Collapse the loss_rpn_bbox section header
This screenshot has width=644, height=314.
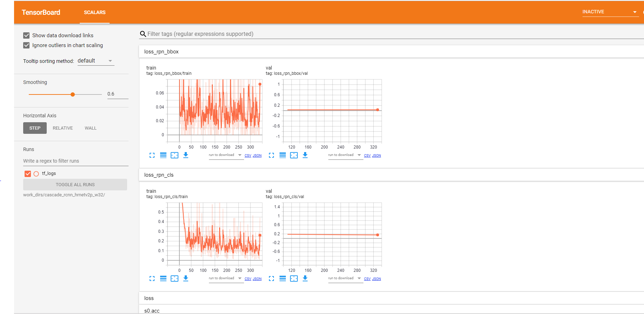coord(392,52)
